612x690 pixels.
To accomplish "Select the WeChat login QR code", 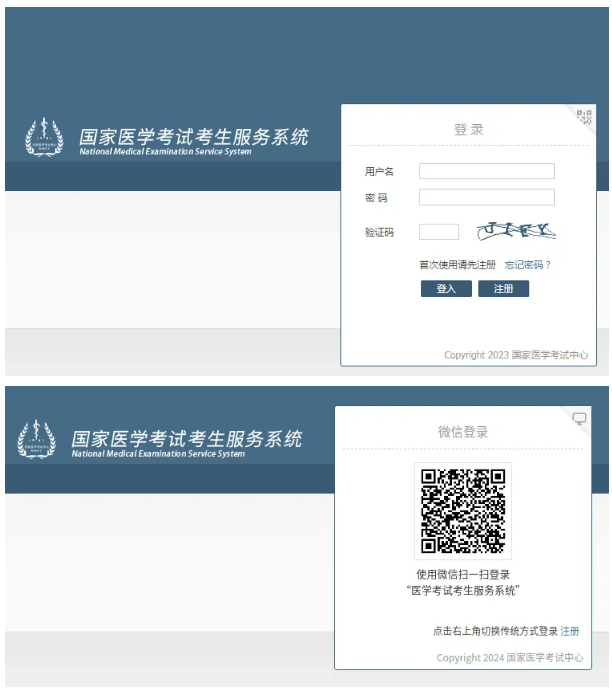I will (x=462, y=510).
